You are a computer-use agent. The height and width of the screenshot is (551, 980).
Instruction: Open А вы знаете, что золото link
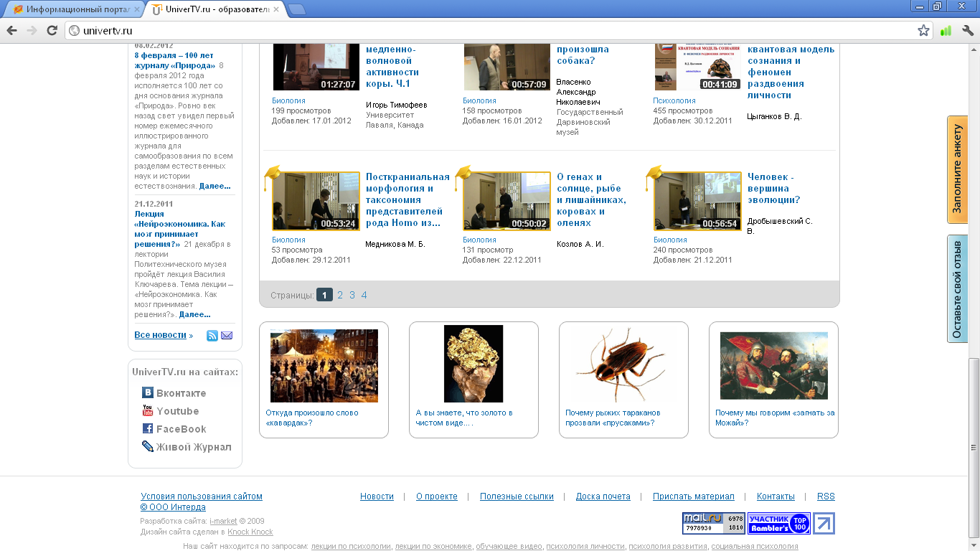tap(464, 418)
